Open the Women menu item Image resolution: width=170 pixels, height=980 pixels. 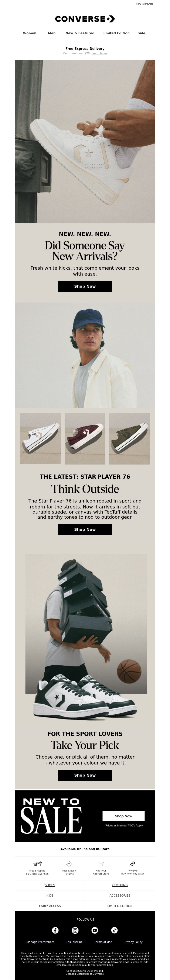click(30, 33)
